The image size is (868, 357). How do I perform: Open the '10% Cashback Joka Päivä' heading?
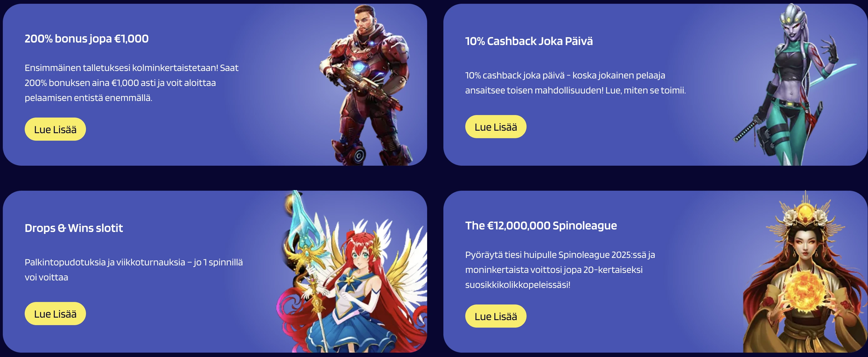(x=529, y=41)
